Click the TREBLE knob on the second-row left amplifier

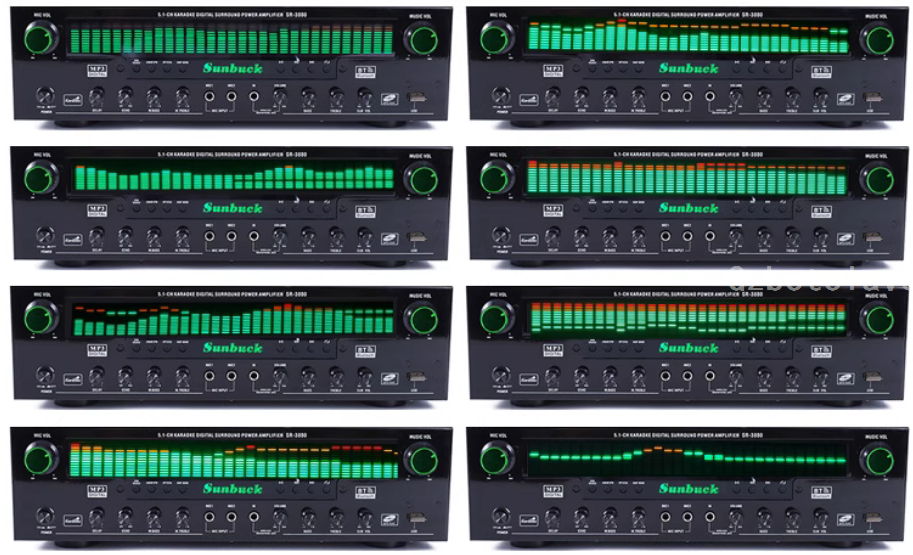pos(336,235)
